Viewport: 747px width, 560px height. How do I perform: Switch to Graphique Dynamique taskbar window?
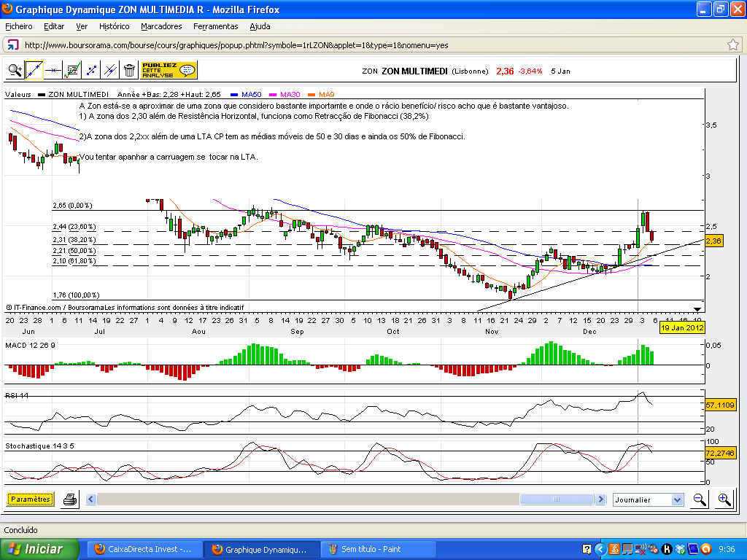point(261,550)
